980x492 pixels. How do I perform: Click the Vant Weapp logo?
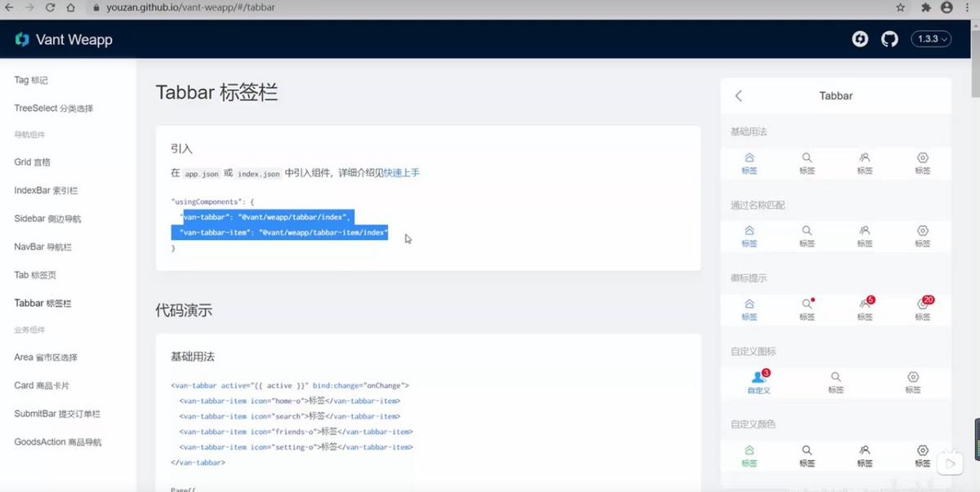click(63, 38)
